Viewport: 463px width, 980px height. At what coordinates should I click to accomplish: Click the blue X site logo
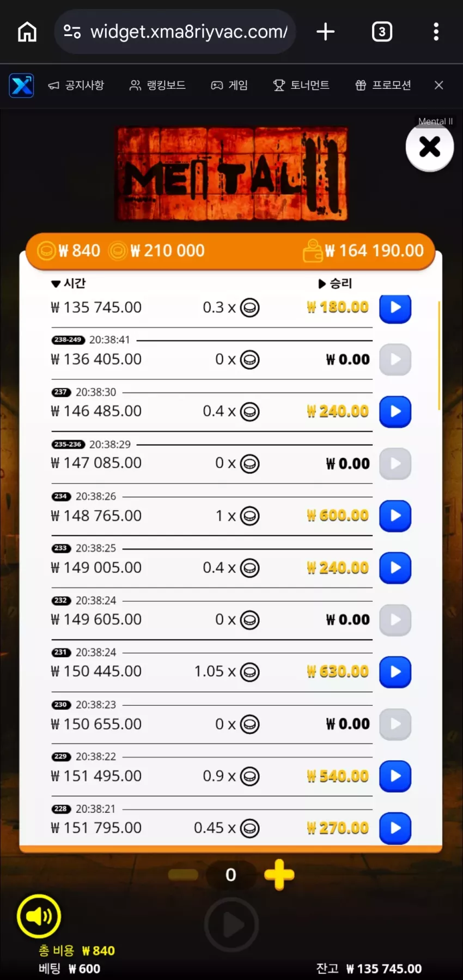[x=21, y=86]
